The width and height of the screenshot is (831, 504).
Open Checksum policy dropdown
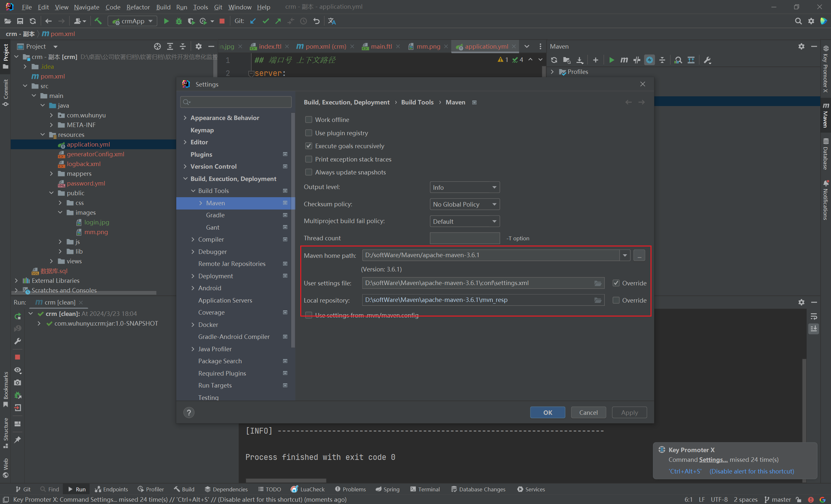(465, 204)
